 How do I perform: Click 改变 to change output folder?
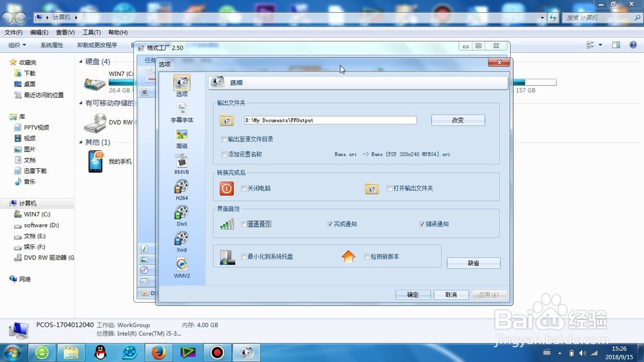point(458,120)
